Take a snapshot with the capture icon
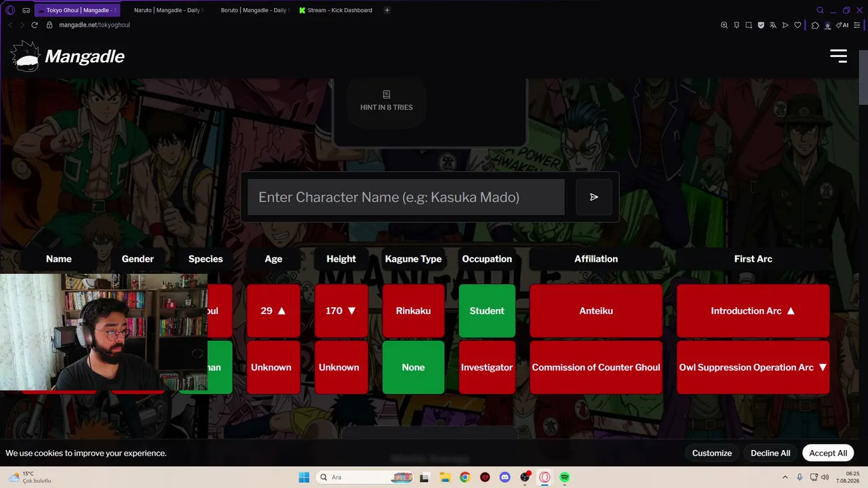868x488 pixels. (x=749, y=25)
